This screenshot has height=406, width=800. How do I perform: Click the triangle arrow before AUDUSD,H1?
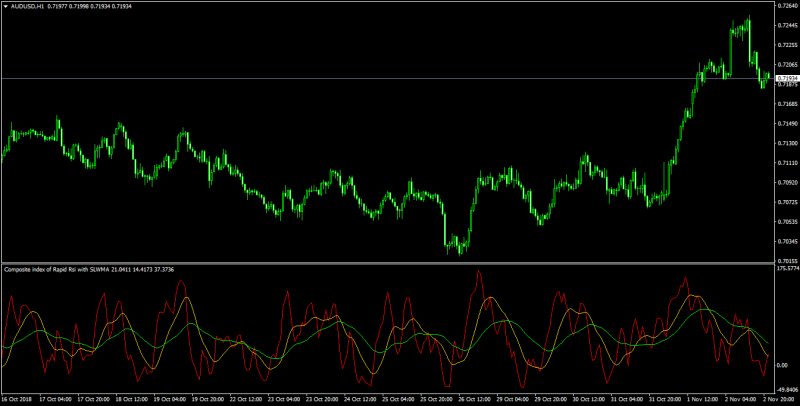click(x=6, y=6)
